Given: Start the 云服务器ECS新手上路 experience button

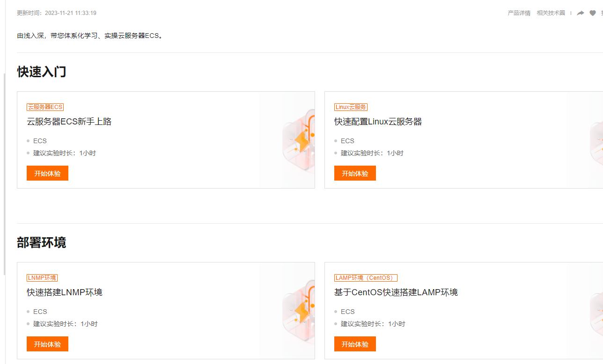Looking at the screenshot, I should point(47,173).
